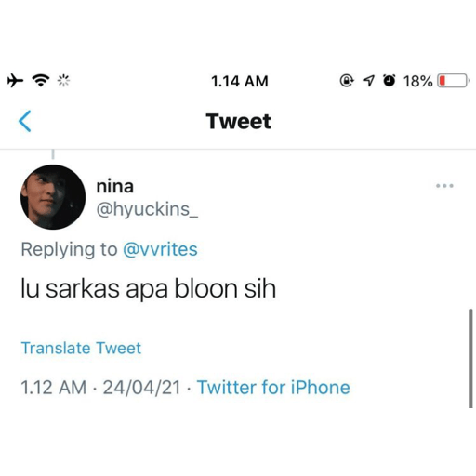Tap the back arrow chevron
Screen dimensions: 476x476
tap(25, 121)
